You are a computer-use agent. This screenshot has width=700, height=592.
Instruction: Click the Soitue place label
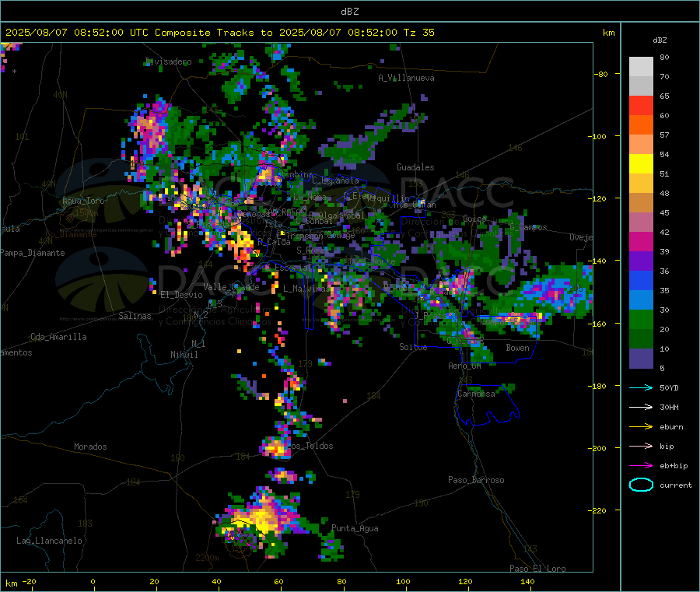tap(413, 347)
